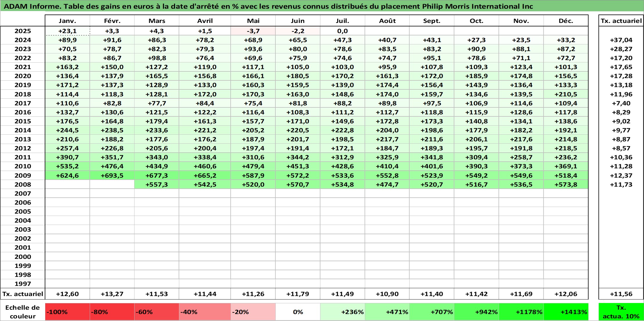Select the +573,8 cell in Déc. 2008
The image size is (644, 321).
click(566, 184)
